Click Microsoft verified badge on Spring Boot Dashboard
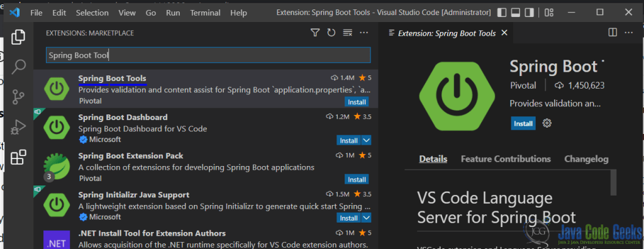The width and height of the screenshot is (644, 249). (83, 140)
